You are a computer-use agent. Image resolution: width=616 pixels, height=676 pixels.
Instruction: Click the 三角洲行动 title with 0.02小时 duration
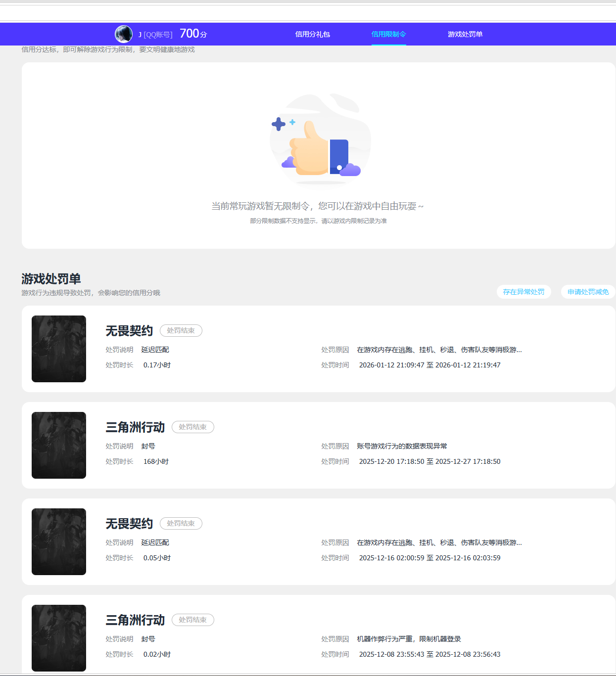(x=135, y=620)
